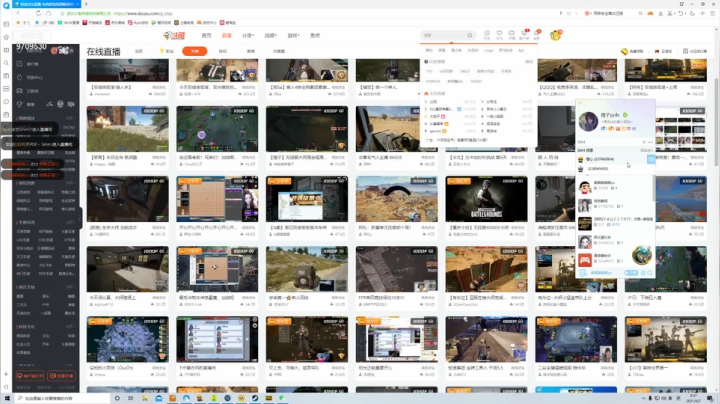Select the red gamepad contact in the chat popup list

(x=585, y=260)
